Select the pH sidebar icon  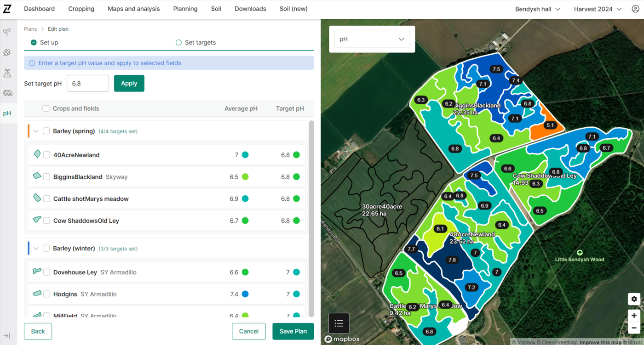(7, 113)
